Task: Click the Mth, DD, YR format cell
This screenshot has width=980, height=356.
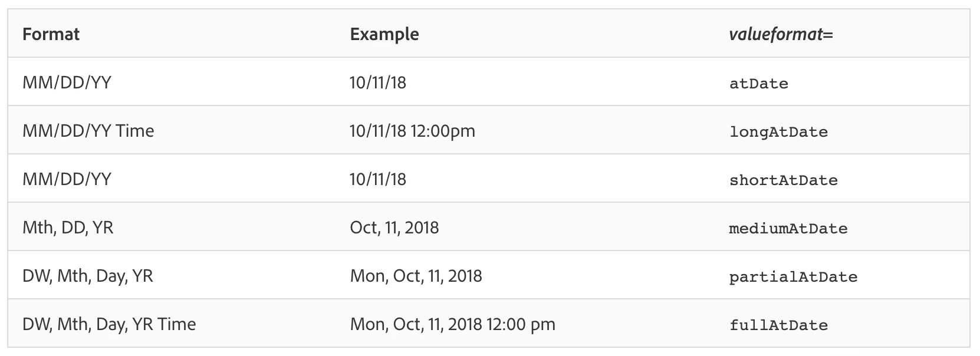Action: [x=68, y=228]
